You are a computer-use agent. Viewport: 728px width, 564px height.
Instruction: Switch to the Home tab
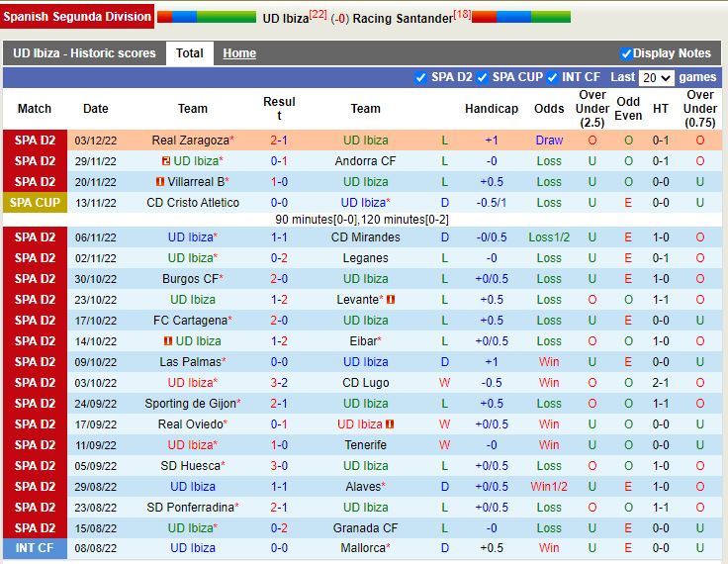[x=239, y=53]
